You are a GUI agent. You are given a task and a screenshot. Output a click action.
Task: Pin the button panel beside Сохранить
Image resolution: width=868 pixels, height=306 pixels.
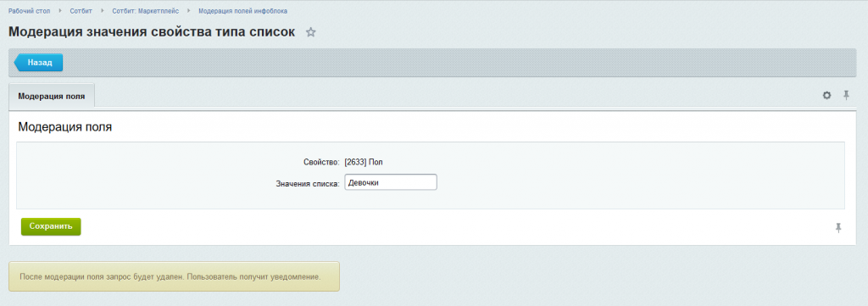[838, 227]
